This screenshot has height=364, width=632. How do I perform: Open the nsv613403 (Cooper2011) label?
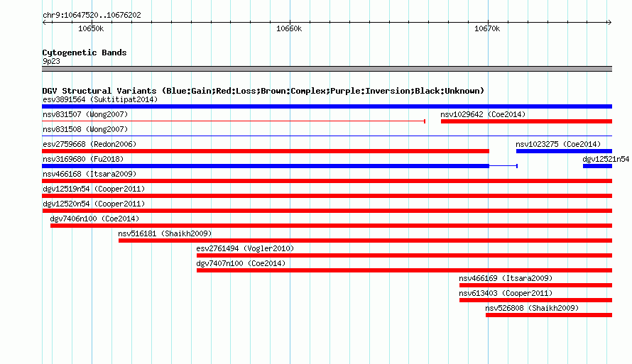click(x=506, y=293)
